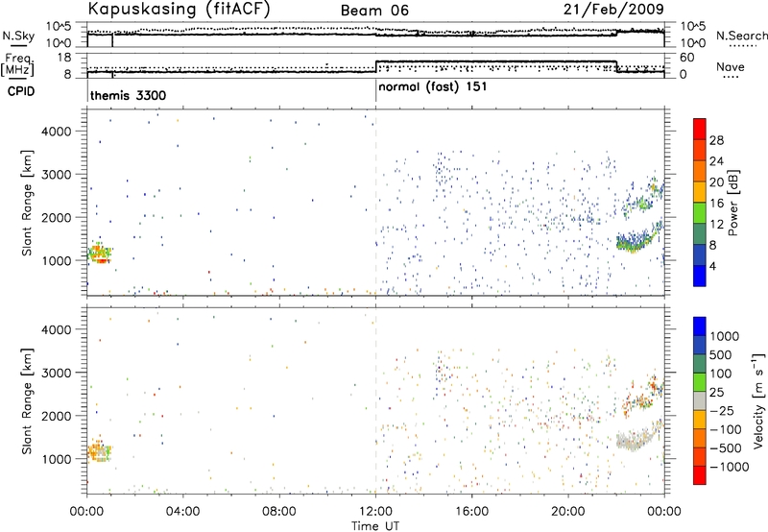The image size is (768, 532).
Task: Click the 20:00 time axis tick label
Action: click(x=567, y=512)
